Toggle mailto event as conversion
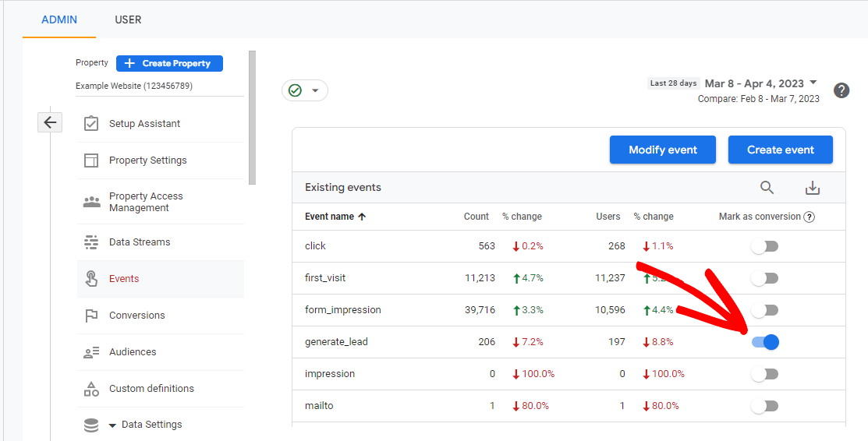868x441 pixels. (765, 406)
